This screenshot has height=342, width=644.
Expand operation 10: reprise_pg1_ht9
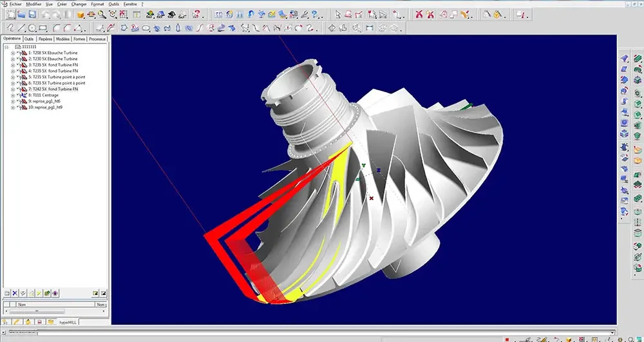tap(13, 107)
